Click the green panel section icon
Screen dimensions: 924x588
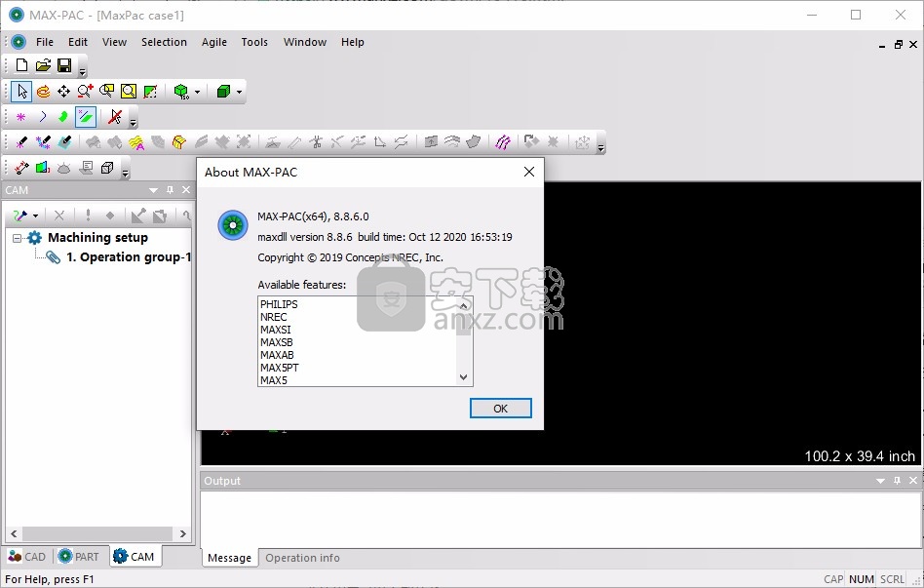pyautogui.click(x=43, y=168)
